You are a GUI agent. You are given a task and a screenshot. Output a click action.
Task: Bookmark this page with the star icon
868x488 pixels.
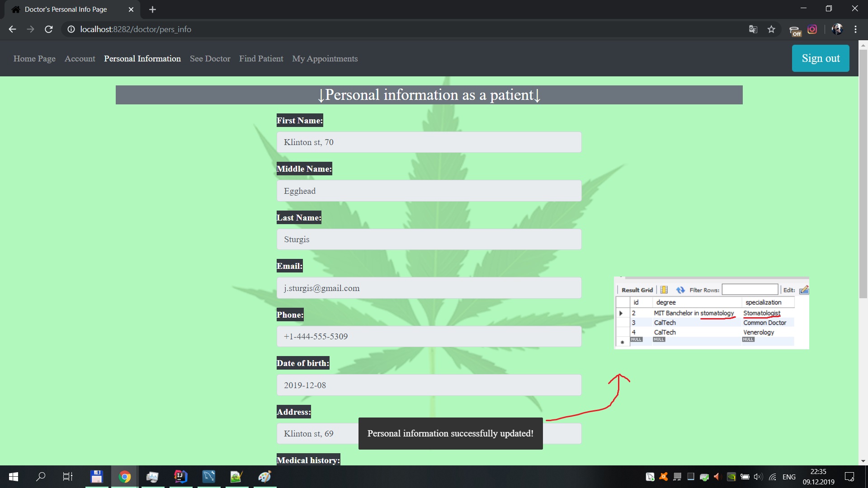tap(771, 29)
